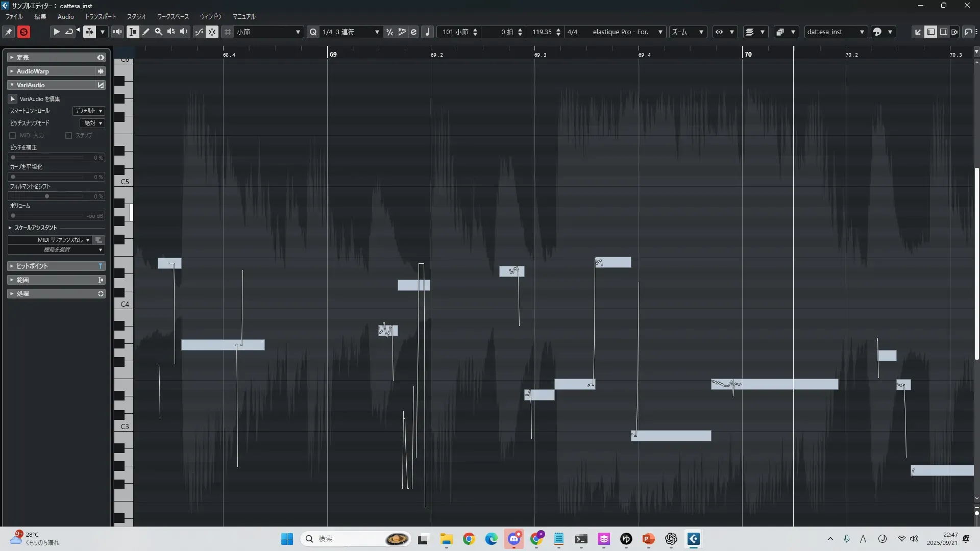
Task: Select the Range selection tool
Action: coord(133,32)
